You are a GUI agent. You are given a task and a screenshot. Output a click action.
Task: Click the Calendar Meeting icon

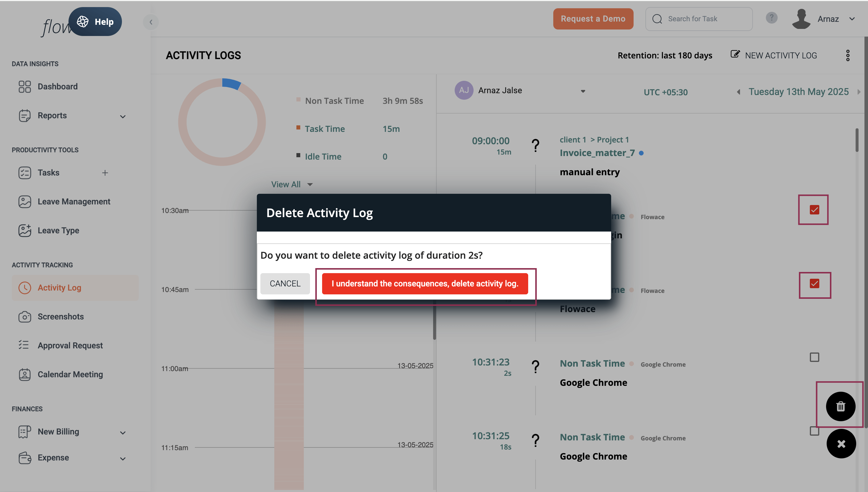(x=24, y=374)
